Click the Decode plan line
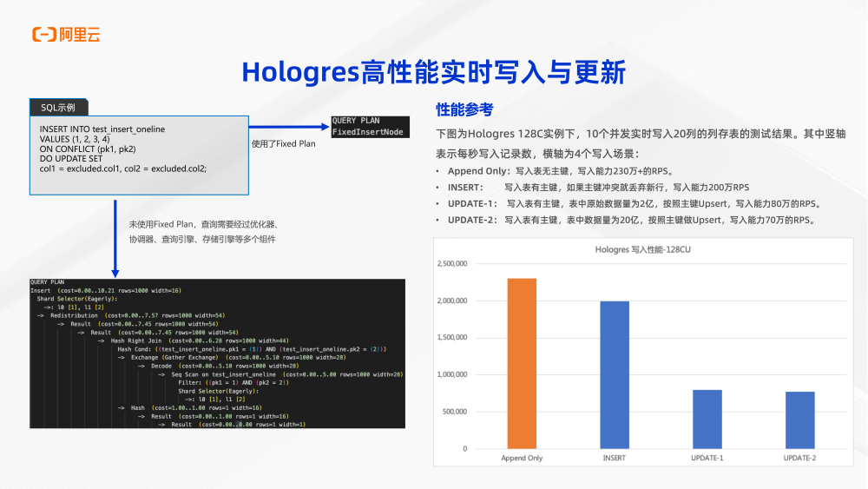The image size is (868, 489). (218, 366)
